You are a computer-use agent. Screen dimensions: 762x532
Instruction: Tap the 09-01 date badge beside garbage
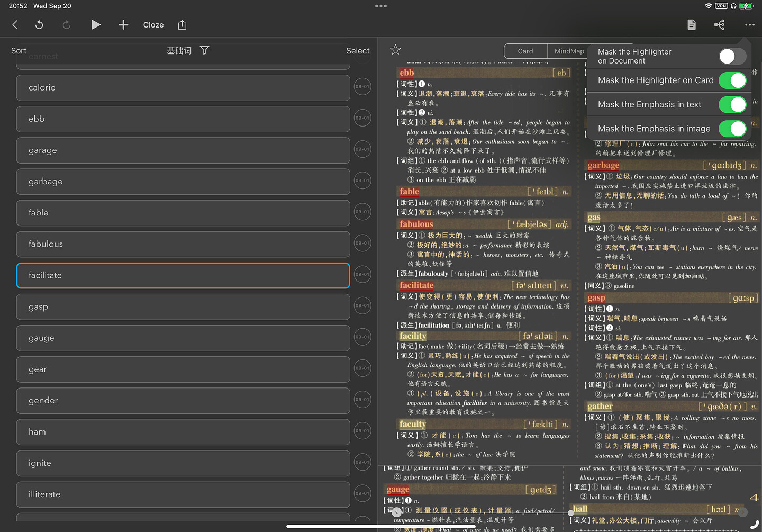(362, 181)
